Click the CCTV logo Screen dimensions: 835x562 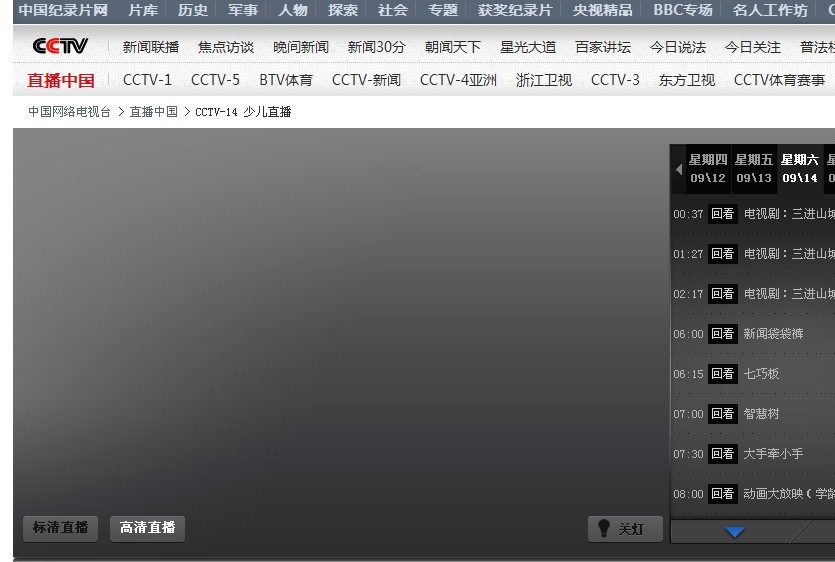[x=60, y=46]
